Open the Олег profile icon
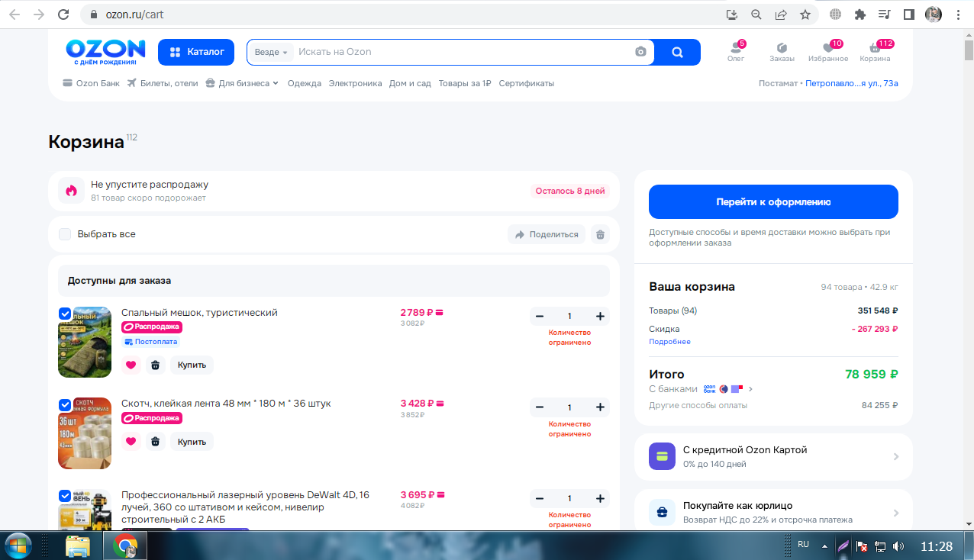974x560 pixels. [736, 52]
